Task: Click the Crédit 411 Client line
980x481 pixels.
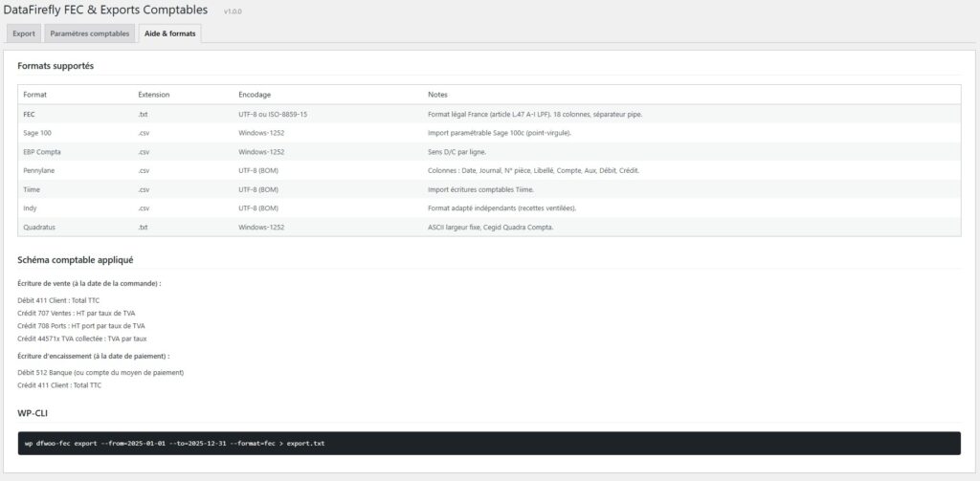Action: (59, 385)
